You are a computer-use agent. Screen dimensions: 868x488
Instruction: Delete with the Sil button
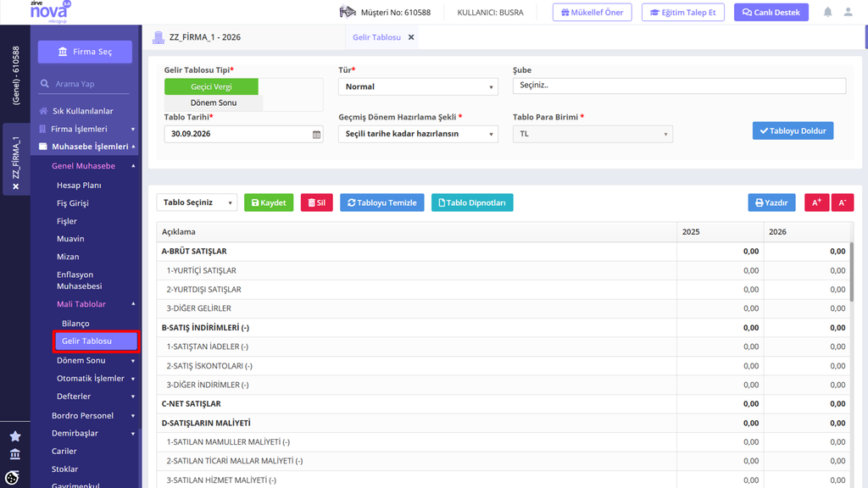(317, 202)
